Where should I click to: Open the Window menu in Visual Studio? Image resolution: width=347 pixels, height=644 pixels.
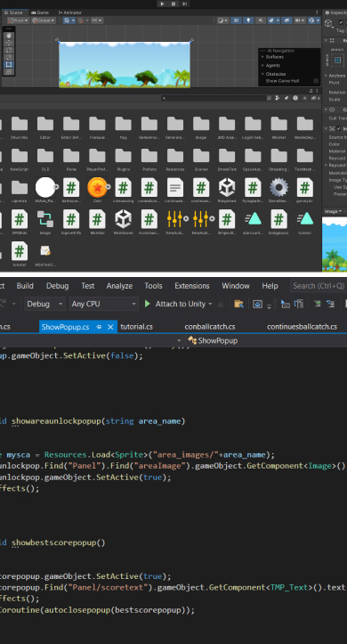tap(236, 286)
